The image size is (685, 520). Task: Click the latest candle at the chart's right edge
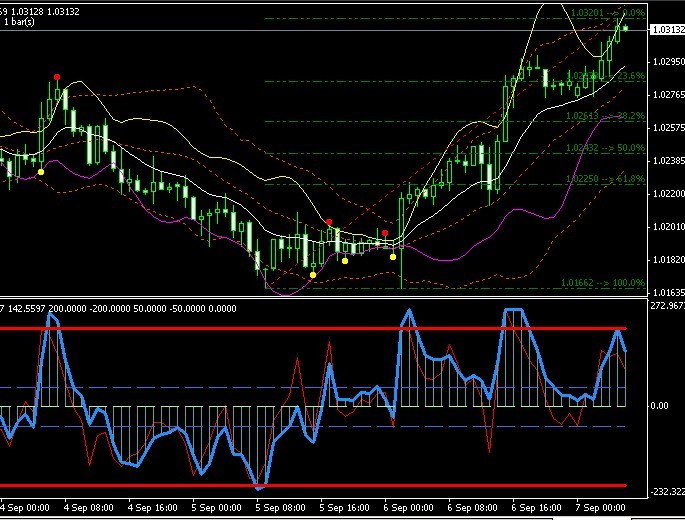pyautogui.click(x=626, y=28)
